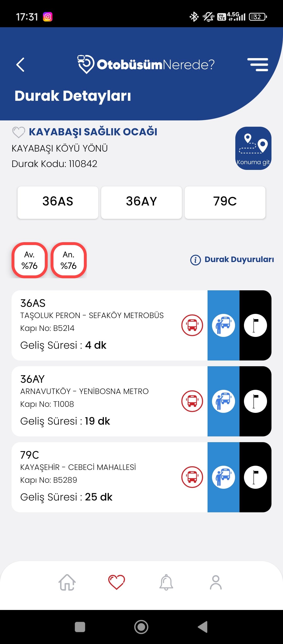Tap the flag icon for 36AY
The image size is (283, 644).
click(x=255, y=401)
